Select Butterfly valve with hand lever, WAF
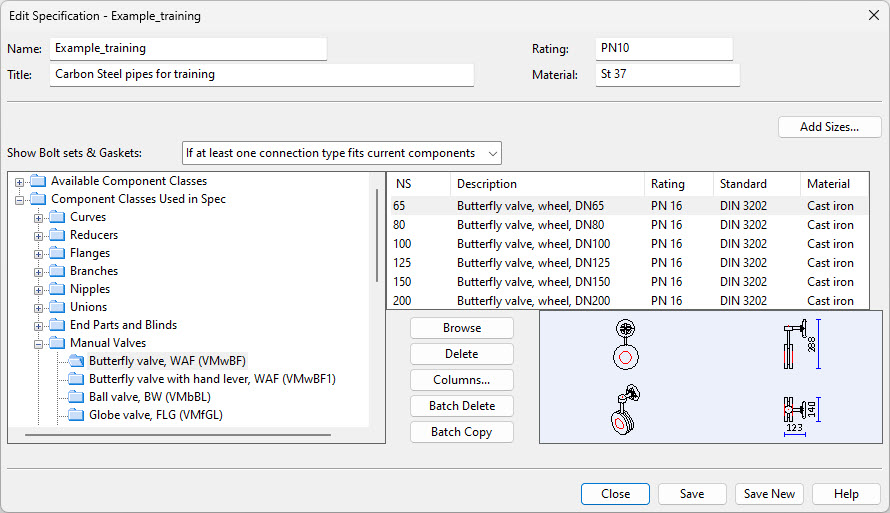The height and width of the screenshot is (513, 890). click(212, 379)
